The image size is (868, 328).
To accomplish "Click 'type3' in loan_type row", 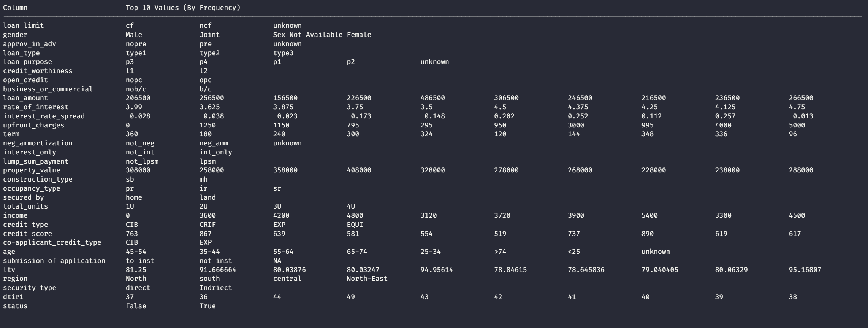I will tap(284, 53).
